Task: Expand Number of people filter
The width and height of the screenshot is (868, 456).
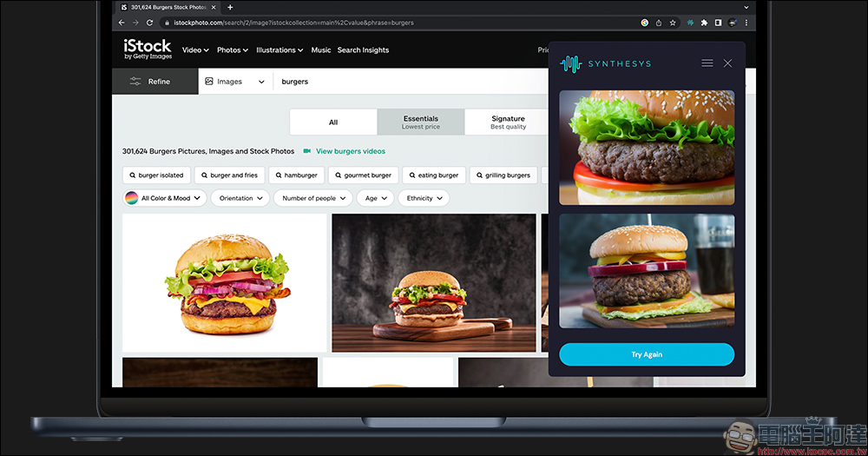Action: pos(313,198)
